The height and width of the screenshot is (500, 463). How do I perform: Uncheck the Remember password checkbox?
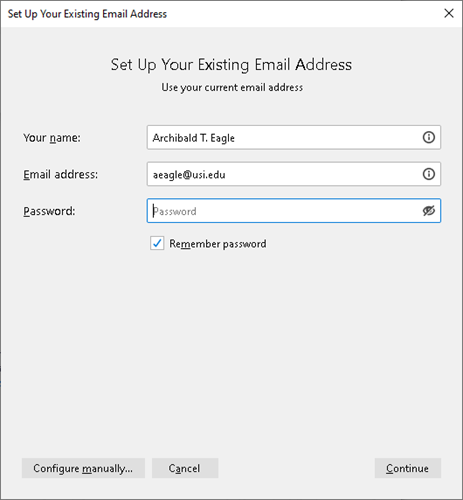[157, 243]
